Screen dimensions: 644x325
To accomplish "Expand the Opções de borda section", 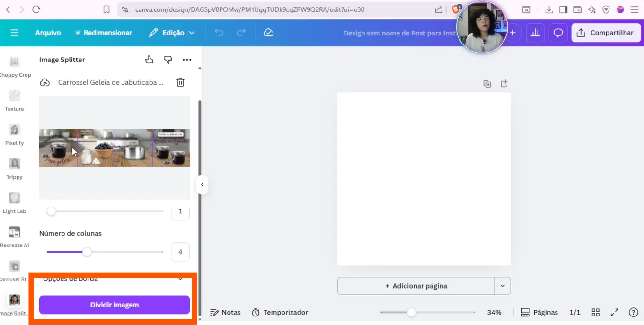I will tap(180, 279).
